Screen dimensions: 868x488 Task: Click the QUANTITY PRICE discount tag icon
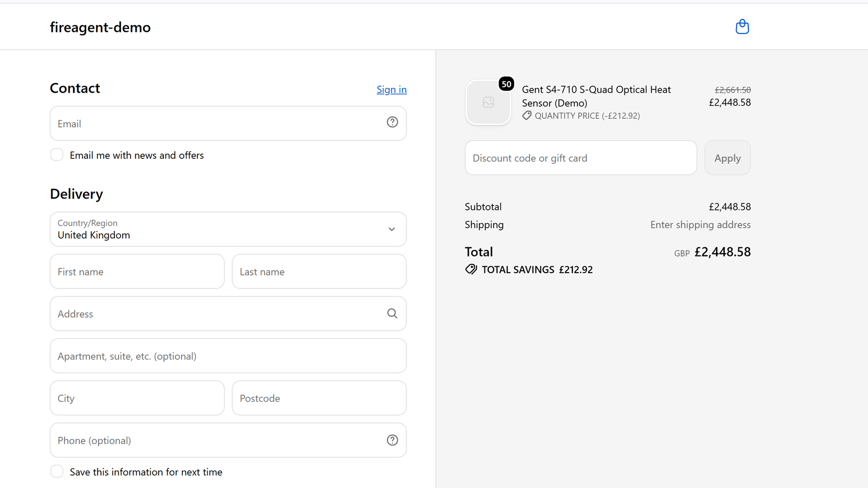(x=527, y=115)
